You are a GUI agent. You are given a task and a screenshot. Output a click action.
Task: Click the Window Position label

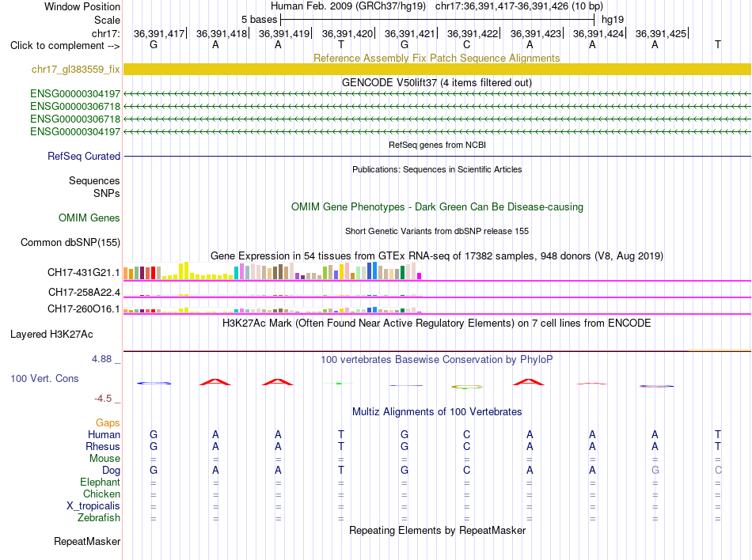pyautogui.click(x=82, y=6)
